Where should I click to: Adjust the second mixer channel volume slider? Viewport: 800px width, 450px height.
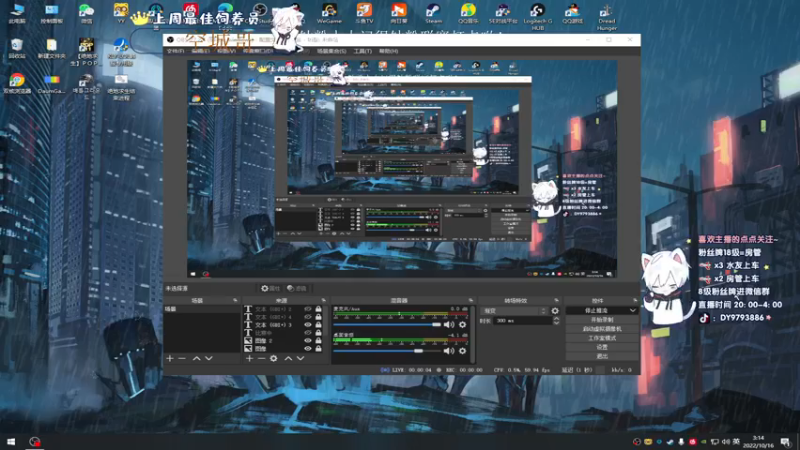[x=387, y=351]
